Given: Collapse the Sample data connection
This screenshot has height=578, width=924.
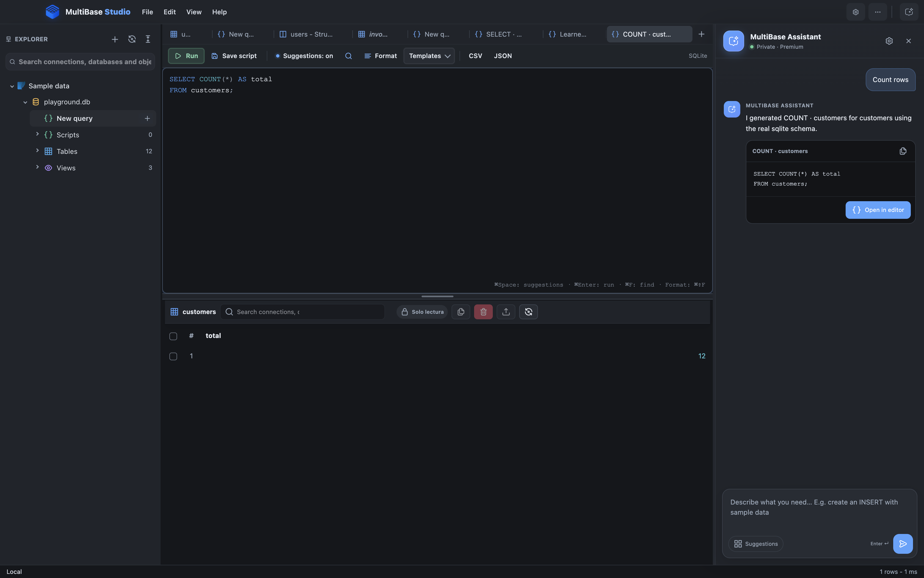Looking at the screenshot, I should 12,86.
